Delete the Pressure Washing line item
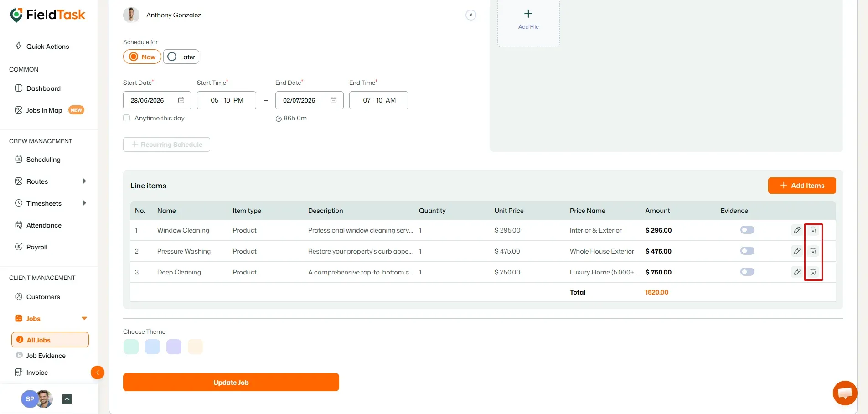The width and height of the screenshot is (868, 414). [813, 251]
